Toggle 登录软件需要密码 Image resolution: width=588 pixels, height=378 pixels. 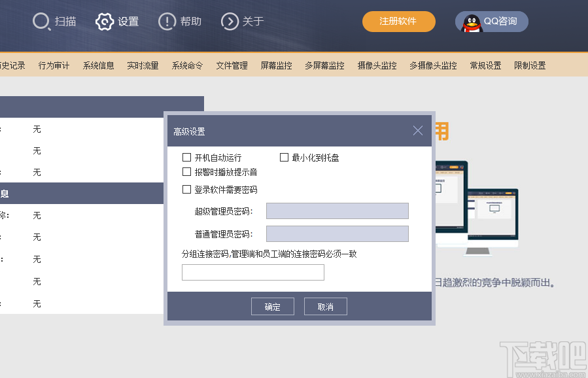tap(187, 189)
